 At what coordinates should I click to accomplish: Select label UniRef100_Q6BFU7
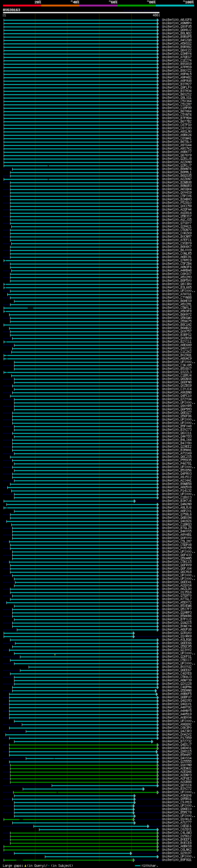pyautogui.click(x=177, y=697)
